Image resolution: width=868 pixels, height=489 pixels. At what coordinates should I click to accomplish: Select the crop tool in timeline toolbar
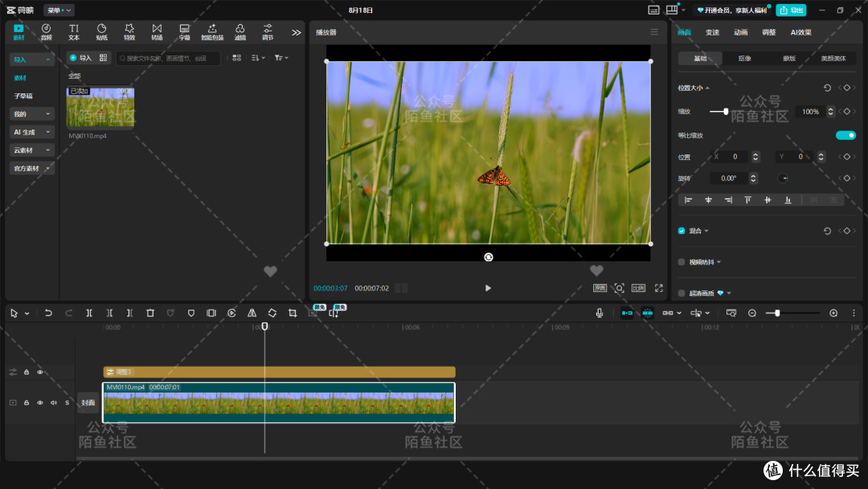pyautogui.click(x=293, y=313)
